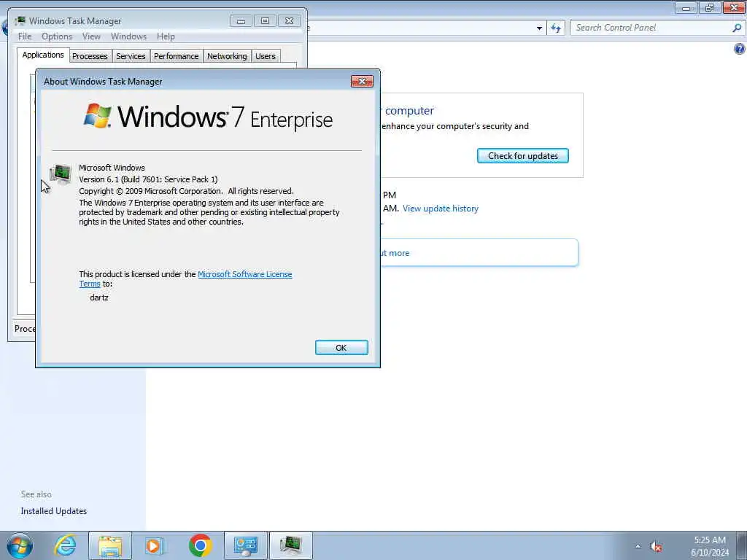Click the "See also" heading
The image size is (747, 560).
coord(36,494)
